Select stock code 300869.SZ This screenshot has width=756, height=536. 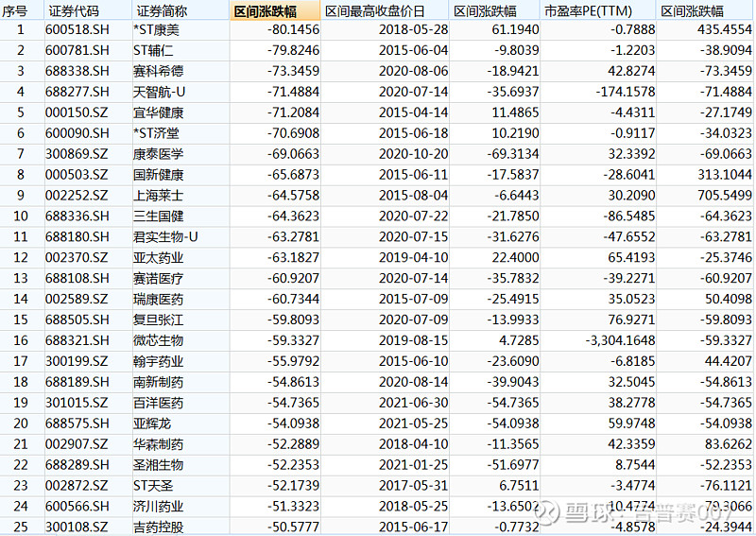tap(77, 154)
